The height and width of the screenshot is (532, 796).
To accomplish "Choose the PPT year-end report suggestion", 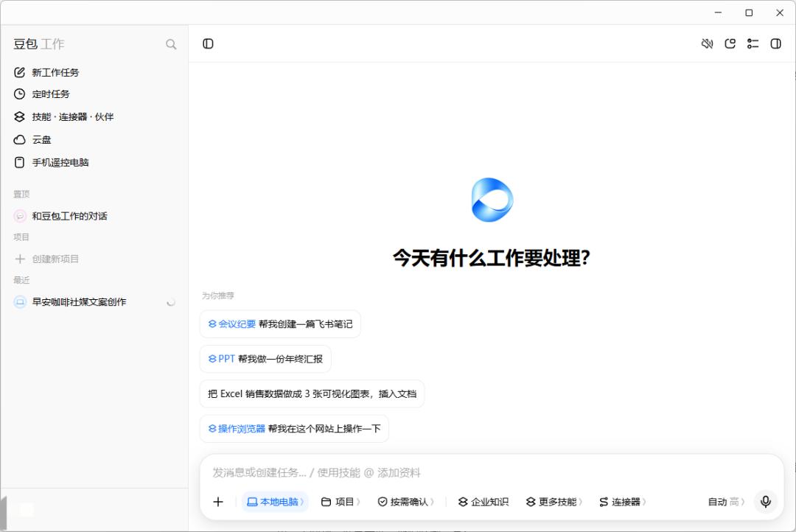I will 265,359.
